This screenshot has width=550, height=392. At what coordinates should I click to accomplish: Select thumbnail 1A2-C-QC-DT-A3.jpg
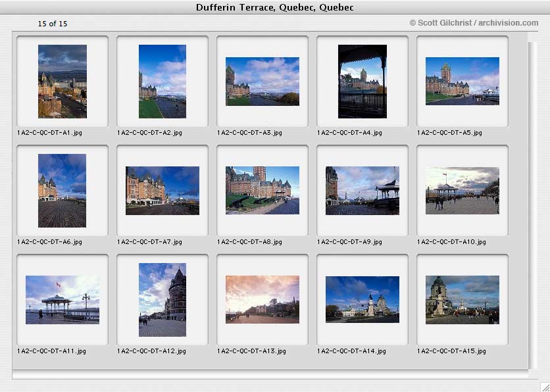pyautogui.click(x=262, y=82)
